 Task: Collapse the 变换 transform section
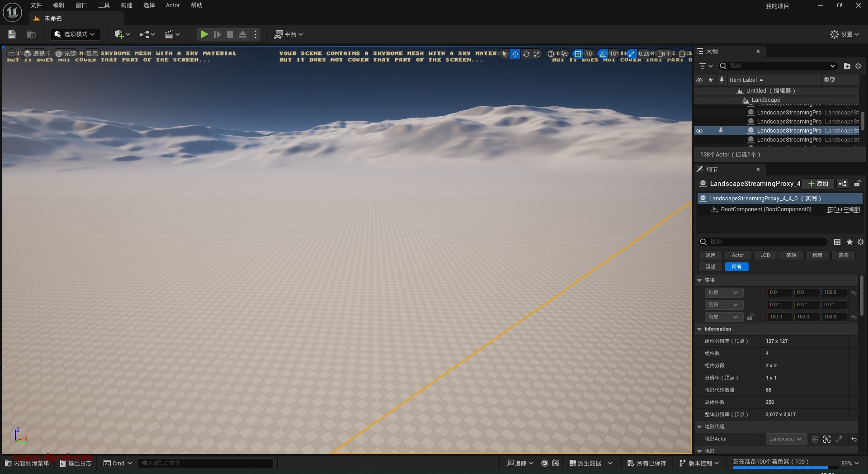tap(699, 280)
